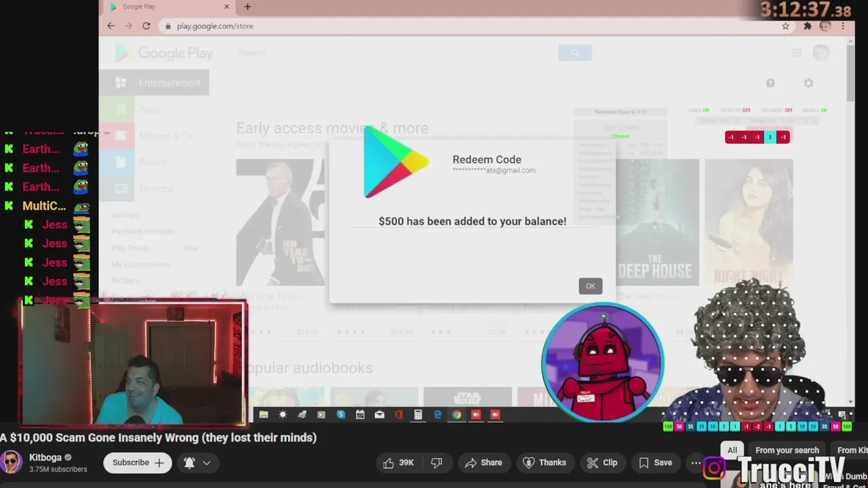Open the Google Play settings gear
The image size is (868, 488).
point(808,83)
